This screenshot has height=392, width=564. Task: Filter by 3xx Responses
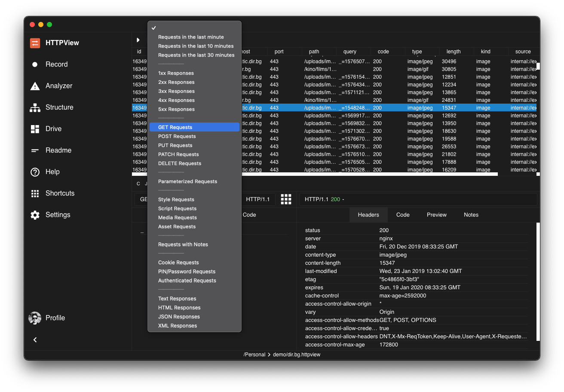point(194,91)
